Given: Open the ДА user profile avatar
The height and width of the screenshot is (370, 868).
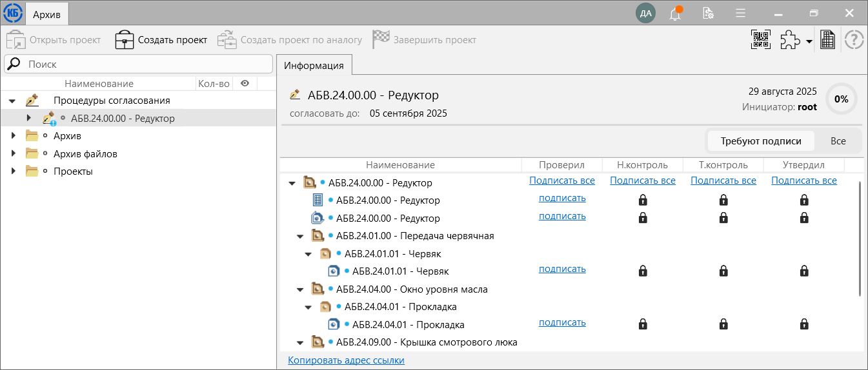Looking at the screenshot, I should pyautogui.click(x=645, y=13).
